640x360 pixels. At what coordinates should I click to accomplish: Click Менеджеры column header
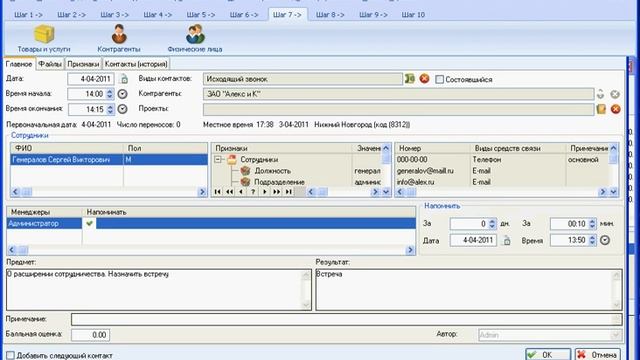(44, 212)
